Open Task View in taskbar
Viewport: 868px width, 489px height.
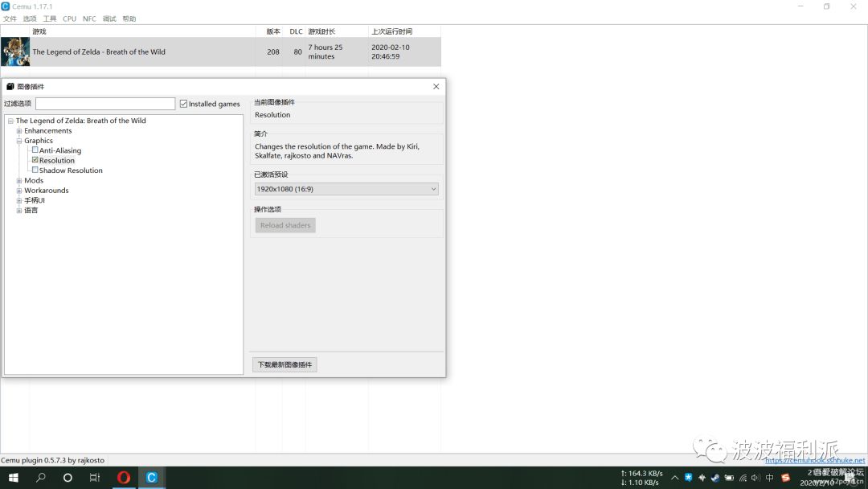[95, 478]
